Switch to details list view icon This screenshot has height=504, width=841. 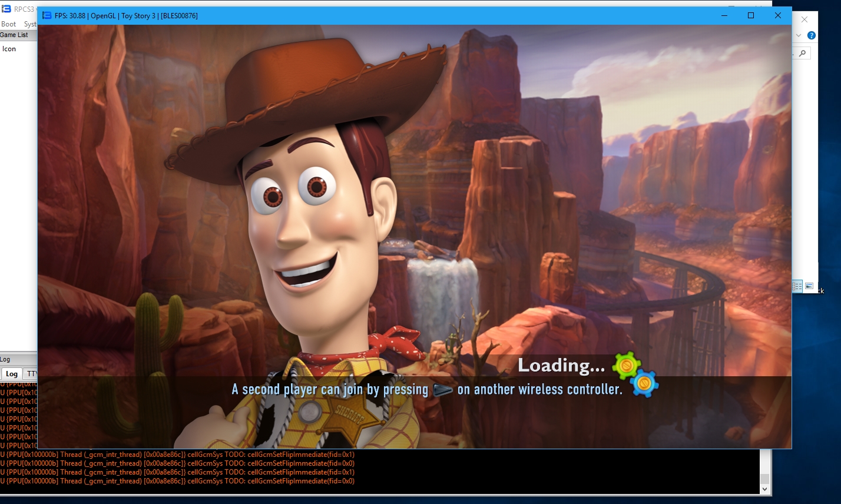(x=797, y=286)
